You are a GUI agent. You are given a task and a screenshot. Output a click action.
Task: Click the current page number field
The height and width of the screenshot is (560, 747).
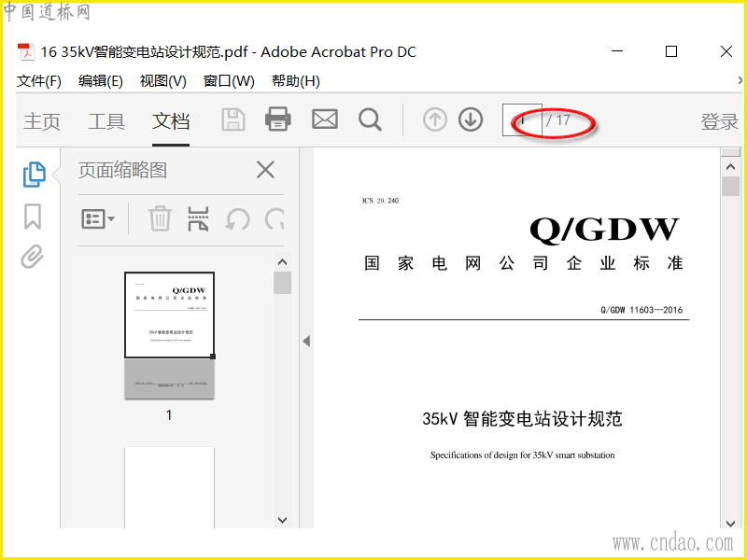pos(522,119)
